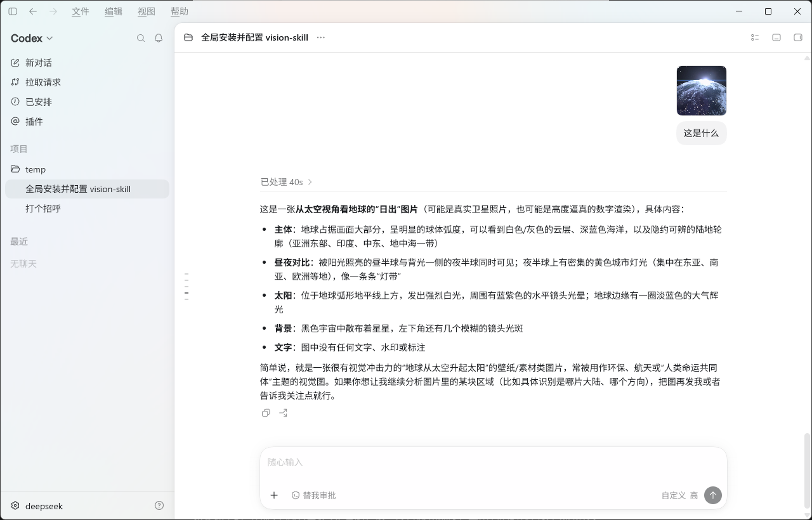Viewport: 812px width, 520px height.
Task: Minimize the Codex window
Action: (x=739, y=11)
